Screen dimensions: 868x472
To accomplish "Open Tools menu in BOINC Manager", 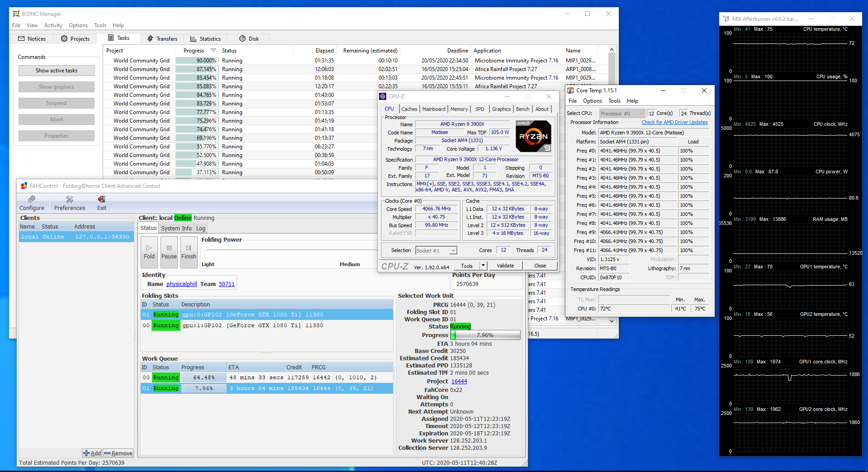I will 100,25.
